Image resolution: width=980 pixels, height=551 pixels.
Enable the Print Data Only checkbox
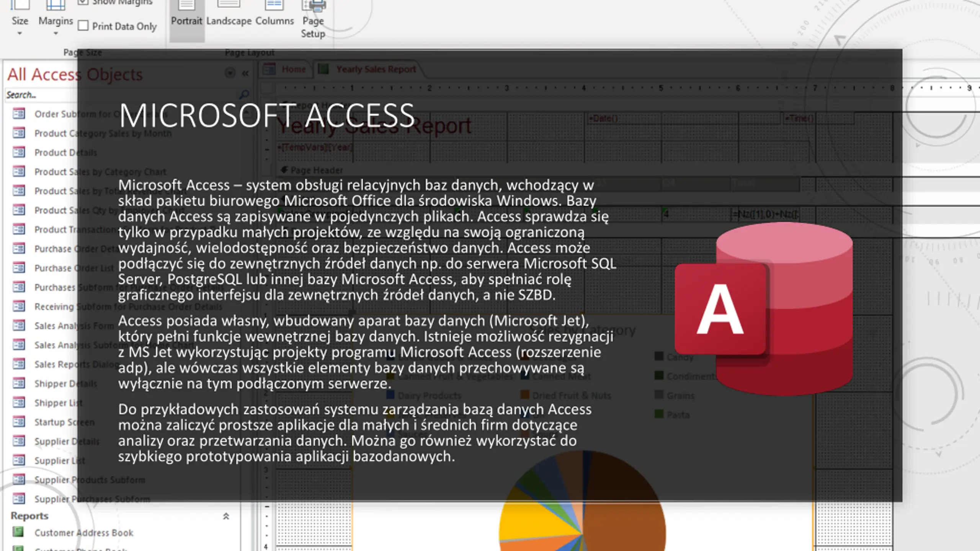pos(83,26)
